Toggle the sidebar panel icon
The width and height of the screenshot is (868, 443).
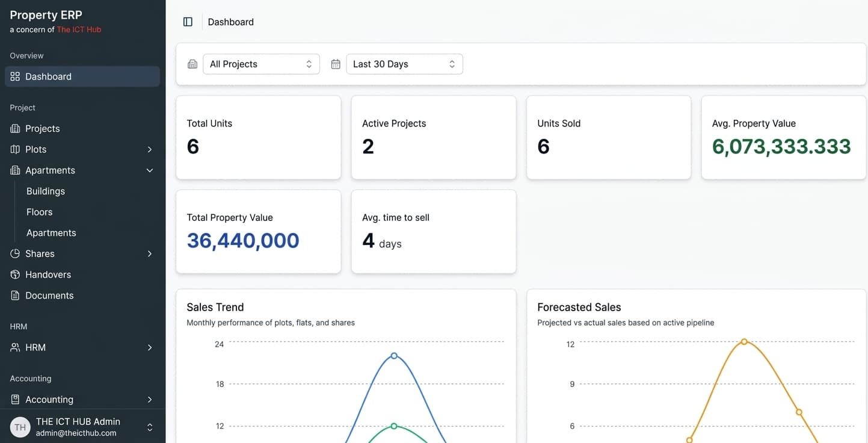[188, 22]
